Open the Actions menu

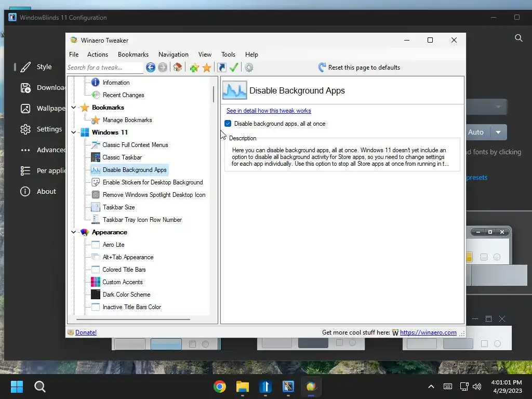97,54
